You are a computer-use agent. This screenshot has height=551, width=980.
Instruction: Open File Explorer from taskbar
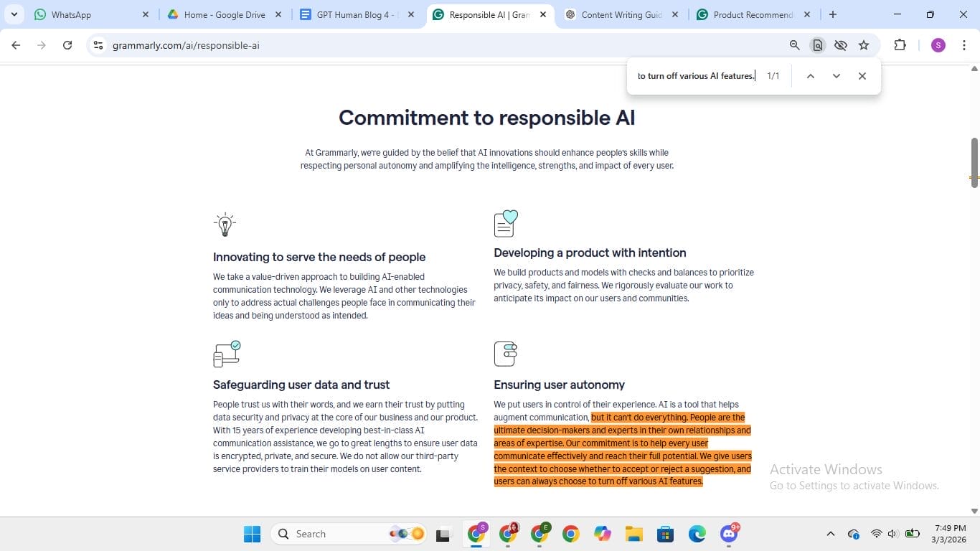[633, 534]
